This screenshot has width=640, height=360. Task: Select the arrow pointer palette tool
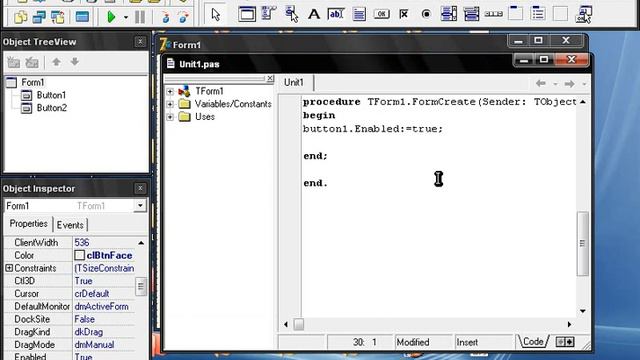[x=216, y=15]
